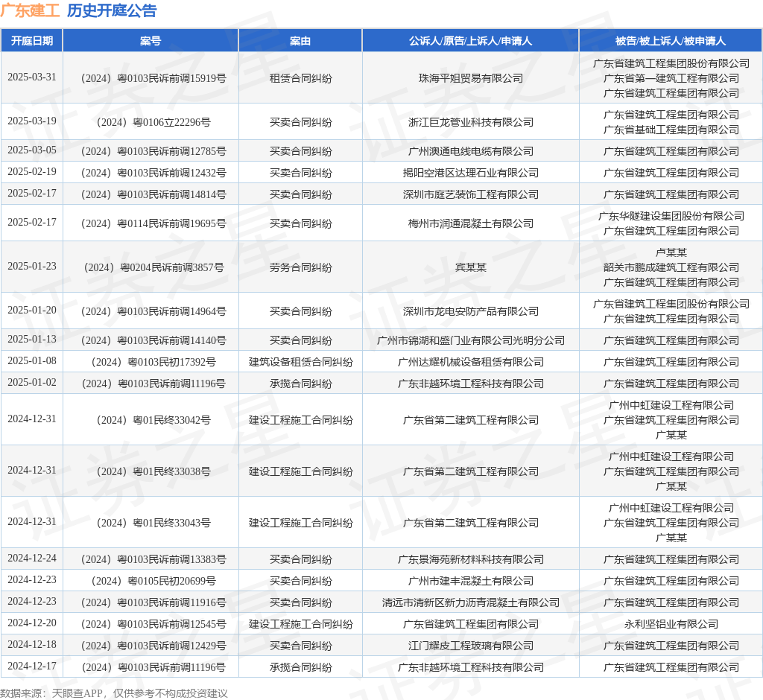Click plaintiff 广州市锦湖和盛门业有限公司光明分公司
The height and width of the screenshot is (700, 763).
pyautogui.click(x=471, y=340)
